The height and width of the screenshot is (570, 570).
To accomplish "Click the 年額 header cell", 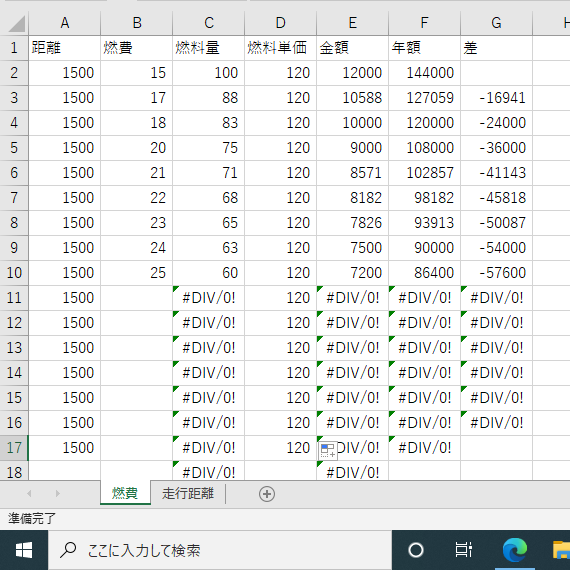I will coord(424,48).
